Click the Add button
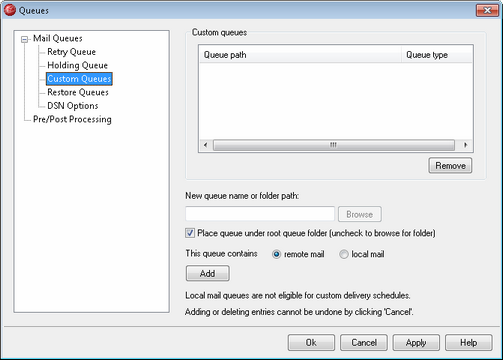 click(207, 273)
